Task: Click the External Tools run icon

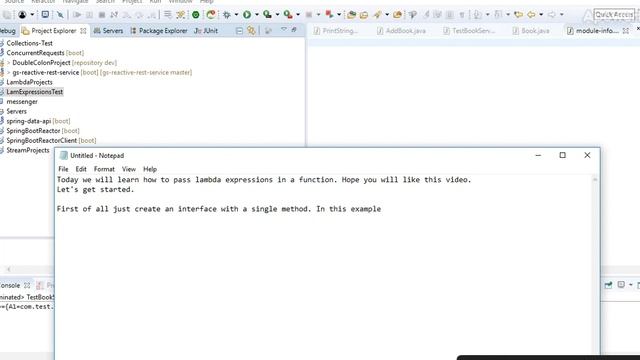Action: point(288,15)
